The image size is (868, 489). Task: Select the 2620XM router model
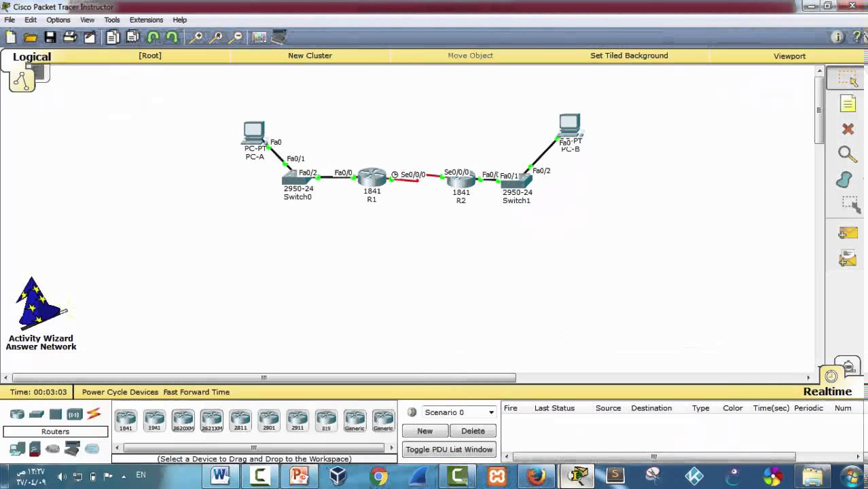183,420
